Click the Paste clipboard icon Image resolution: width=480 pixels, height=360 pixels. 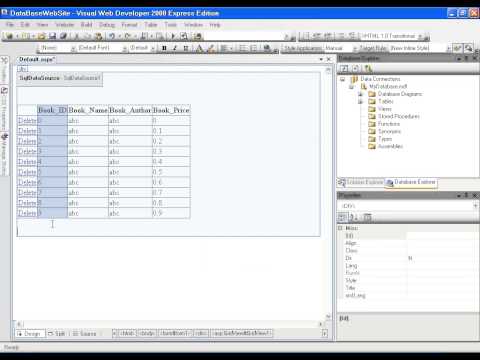(x=98, y=36)
